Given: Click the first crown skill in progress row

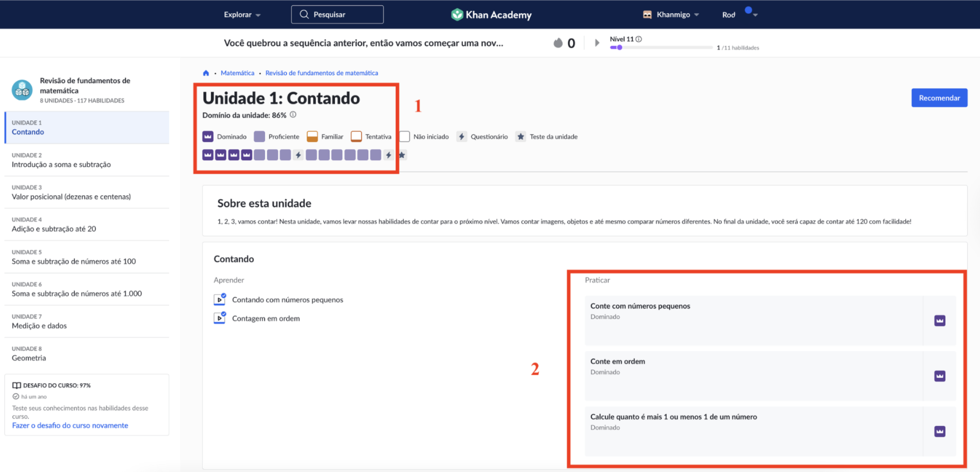Looking at the screenshot, I should click(x=208, y=155).
